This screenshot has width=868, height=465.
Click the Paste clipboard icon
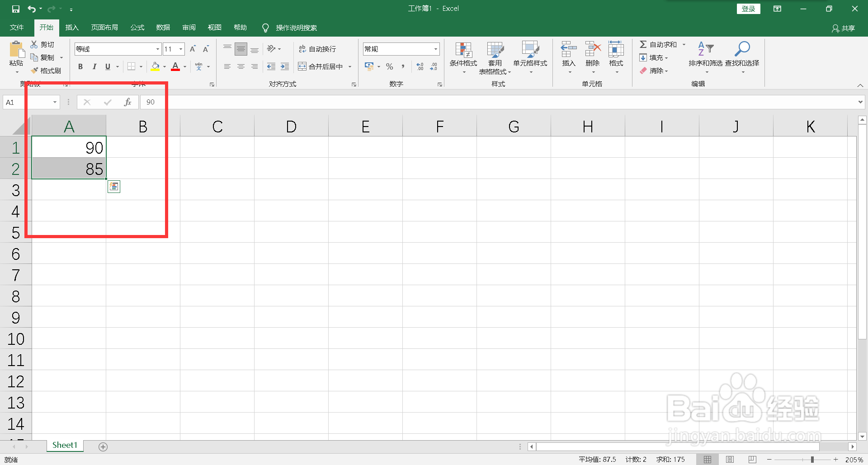tap(16, 49)
